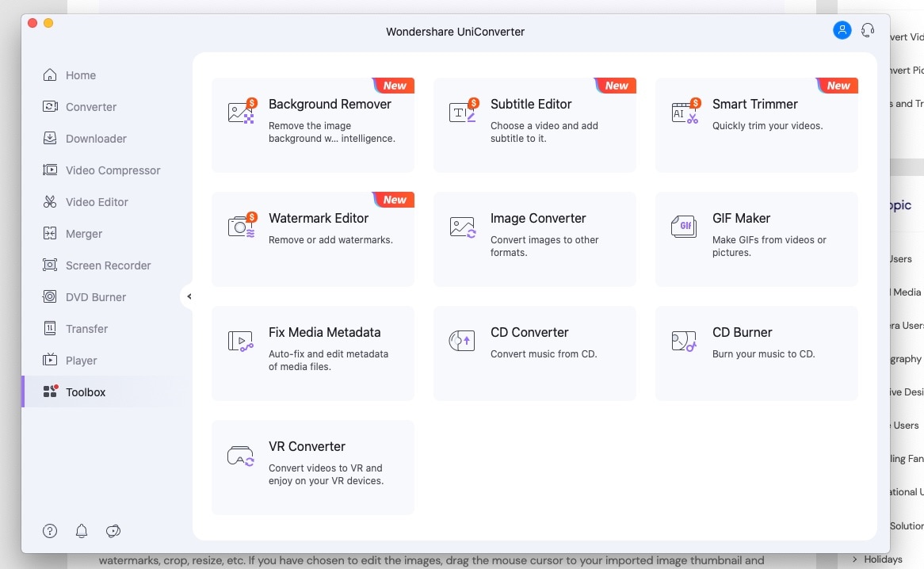Select the Player icon in sidebar
This screenshot has width=924, height=569.
pos(50,360)
